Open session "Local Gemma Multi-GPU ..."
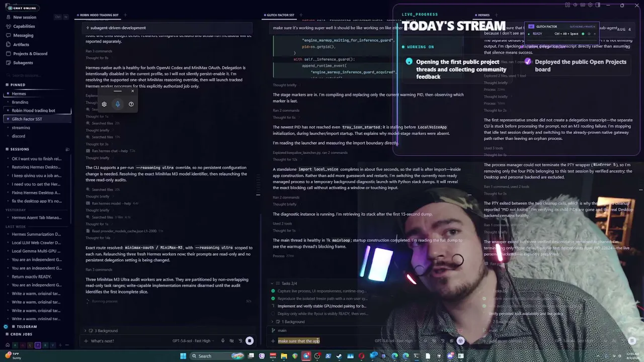 point(36,251)
